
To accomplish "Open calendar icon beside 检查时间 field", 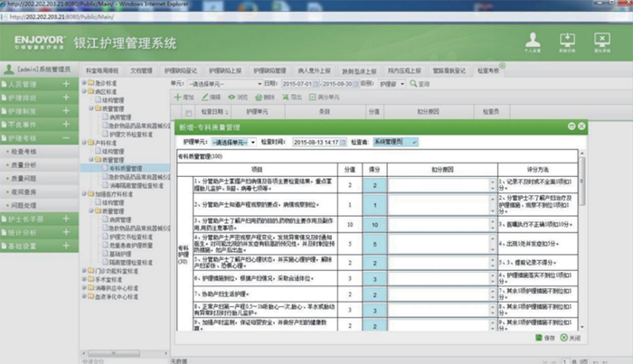I will tap(343, 143).
